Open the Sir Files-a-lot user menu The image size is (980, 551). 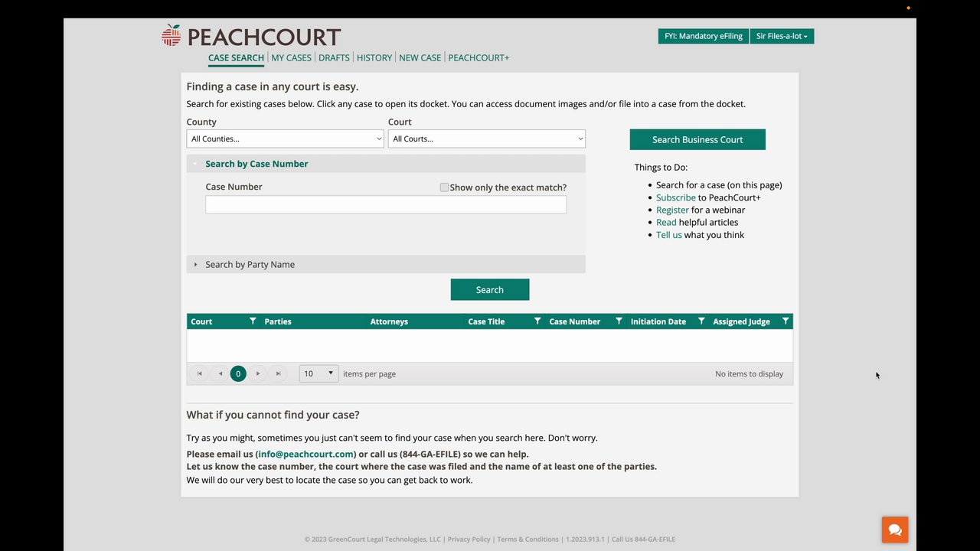pos(782,36)
